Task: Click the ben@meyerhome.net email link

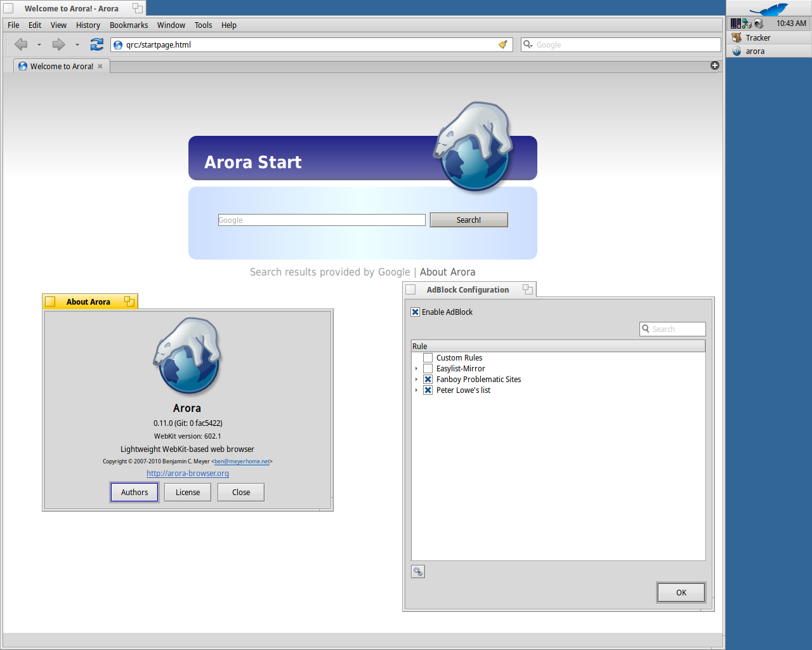Action: pyautogui.click(x=242, y=461)
